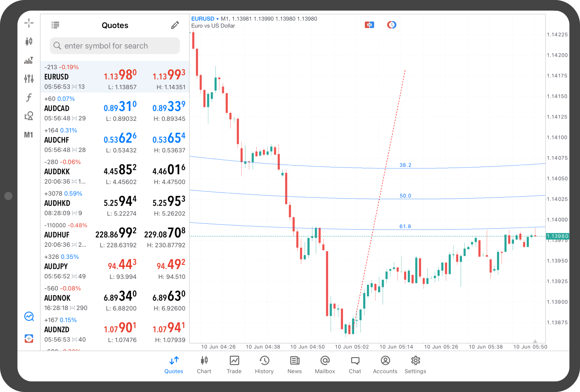Click the symbol search field

click(115, 46)
